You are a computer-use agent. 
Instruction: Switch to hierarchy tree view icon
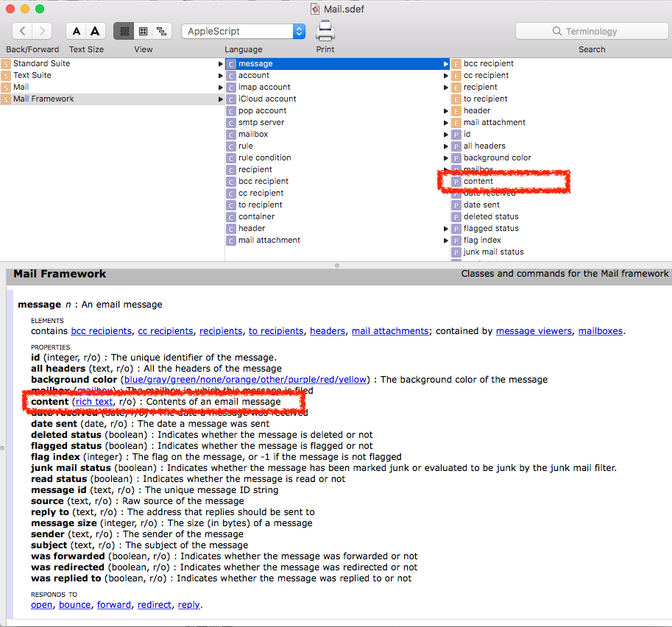[x=161, y=31]
